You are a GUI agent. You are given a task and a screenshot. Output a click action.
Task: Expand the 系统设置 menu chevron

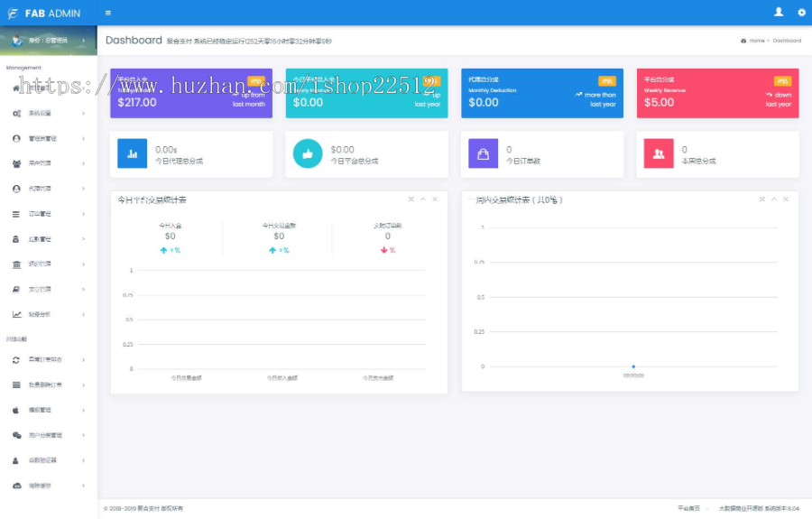coord(83,114)
